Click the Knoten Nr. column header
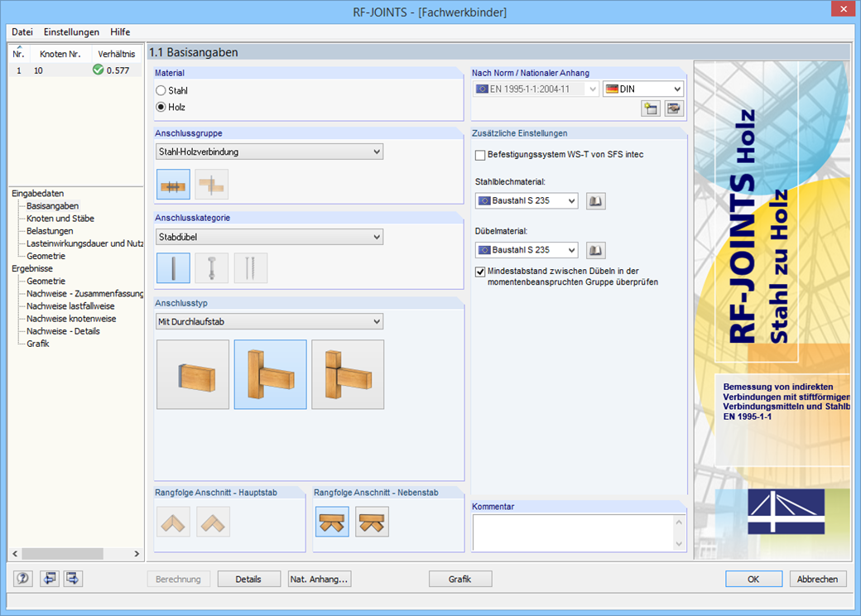The width and height of the screenshot is (861, 616). [x=60, y=54]
